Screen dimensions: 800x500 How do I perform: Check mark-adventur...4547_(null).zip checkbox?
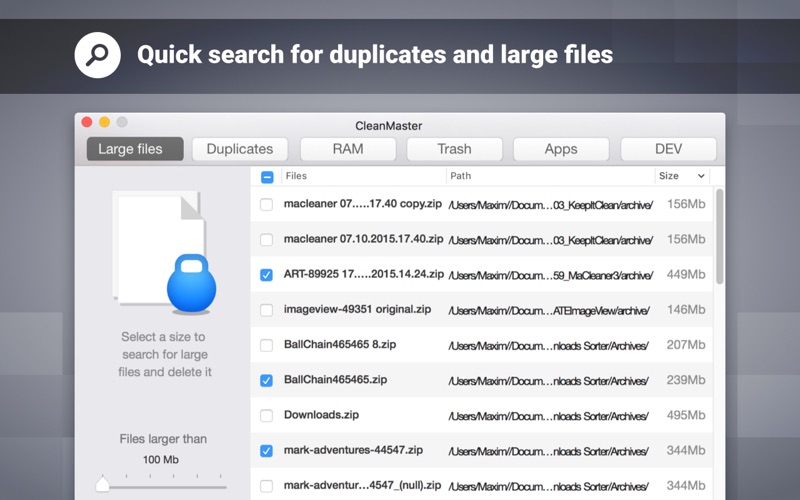coord(266,486)
